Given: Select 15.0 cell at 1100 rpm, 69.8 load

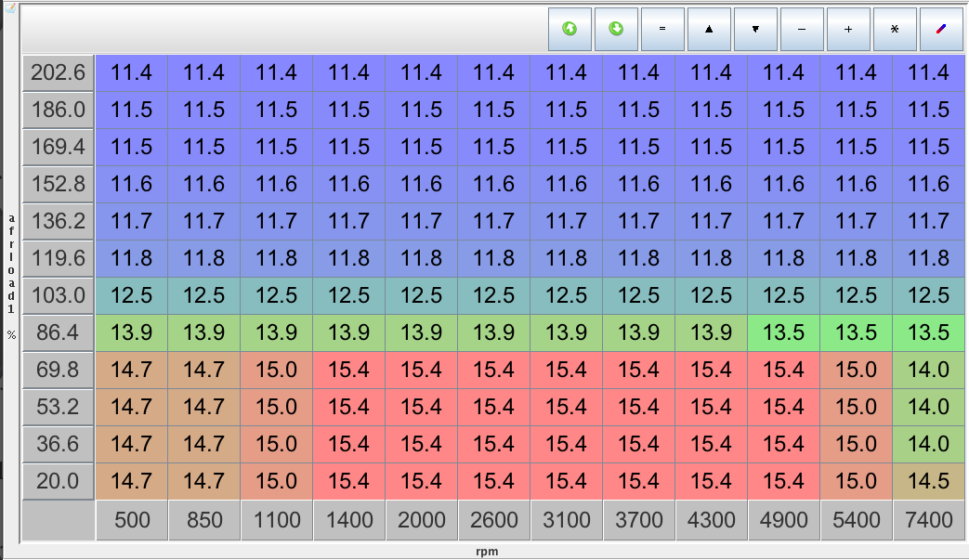Looking at the screenshot, I should click(277, 370).
